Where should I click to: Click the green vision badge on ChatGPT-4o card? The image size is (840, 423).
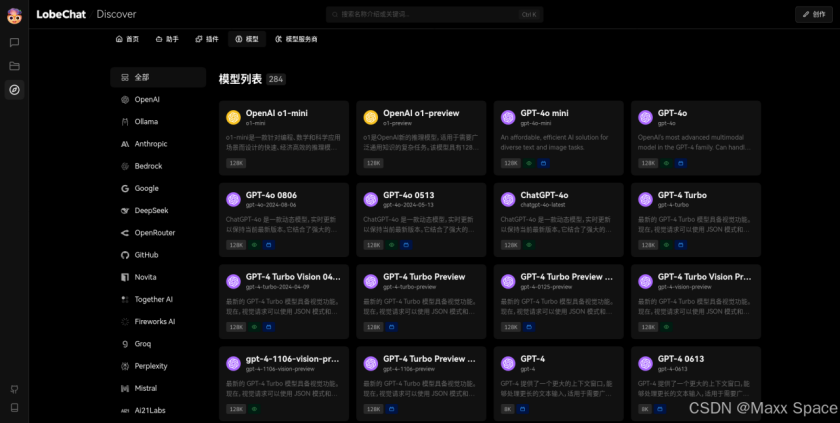529,245
